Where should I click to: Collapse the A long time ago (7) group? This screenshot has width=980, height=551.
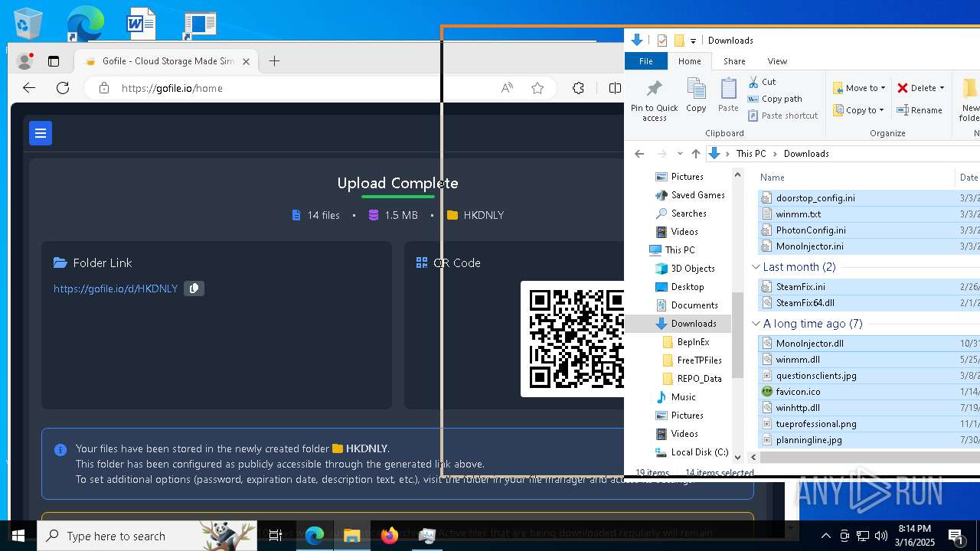pyautogui.click(x=756, y=324)
